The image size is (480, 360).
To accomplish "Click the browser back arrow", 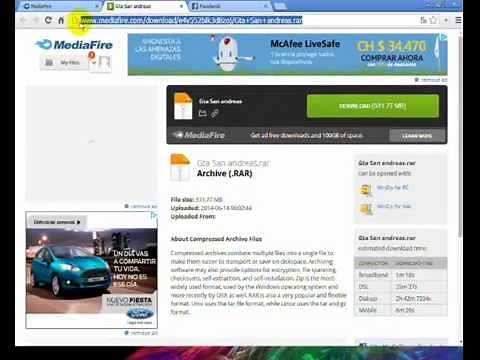I will pyautogui.click(x=23, y=20).
